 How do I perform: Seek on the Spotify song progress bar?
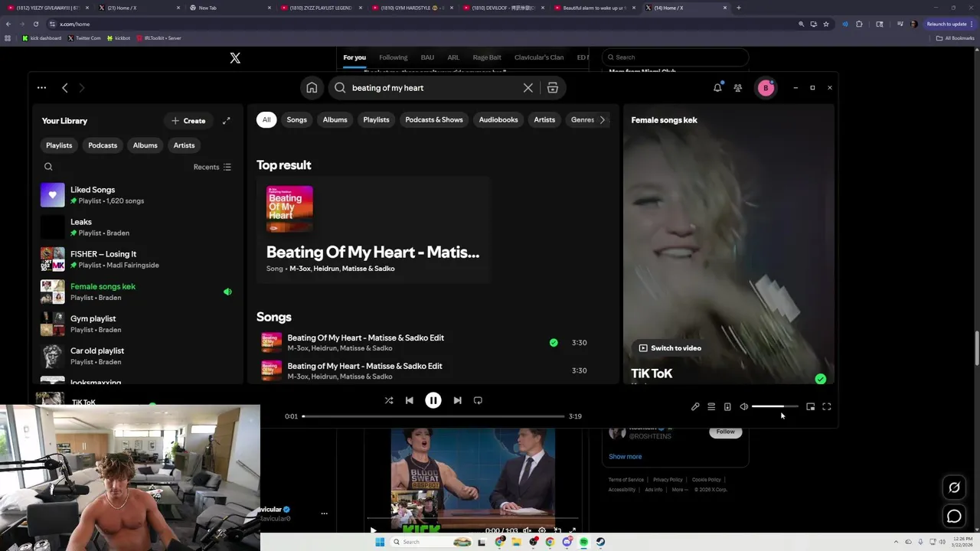(433, 416)
